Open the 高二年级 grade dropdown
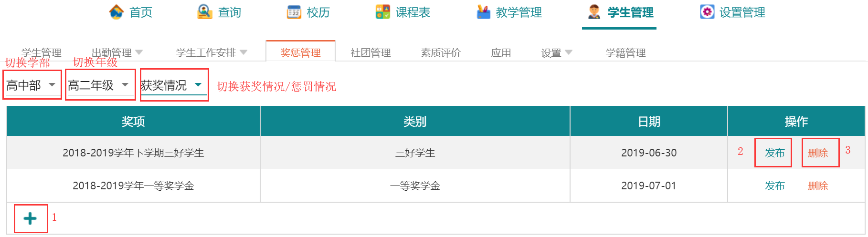Viewport: 868px width, 237px height. pos(125,85)
